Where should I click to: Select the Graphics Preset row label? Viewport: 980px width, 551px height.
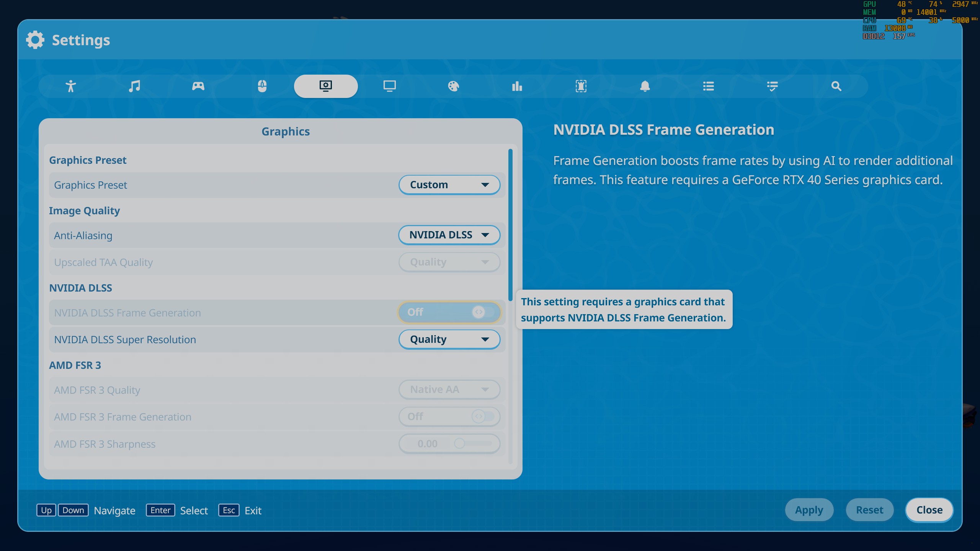90,185
